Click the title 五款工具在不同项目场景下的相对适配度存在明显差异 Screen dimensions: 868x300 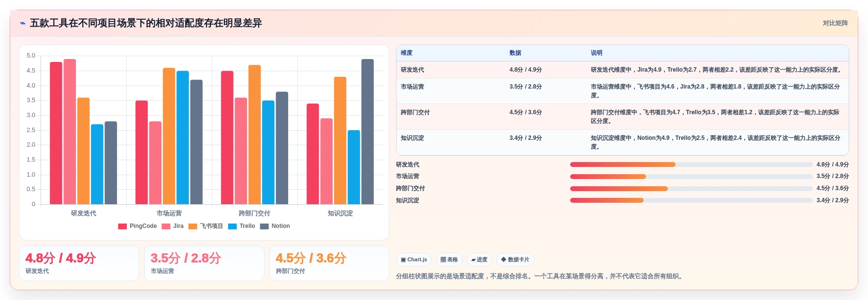[146, 23]
